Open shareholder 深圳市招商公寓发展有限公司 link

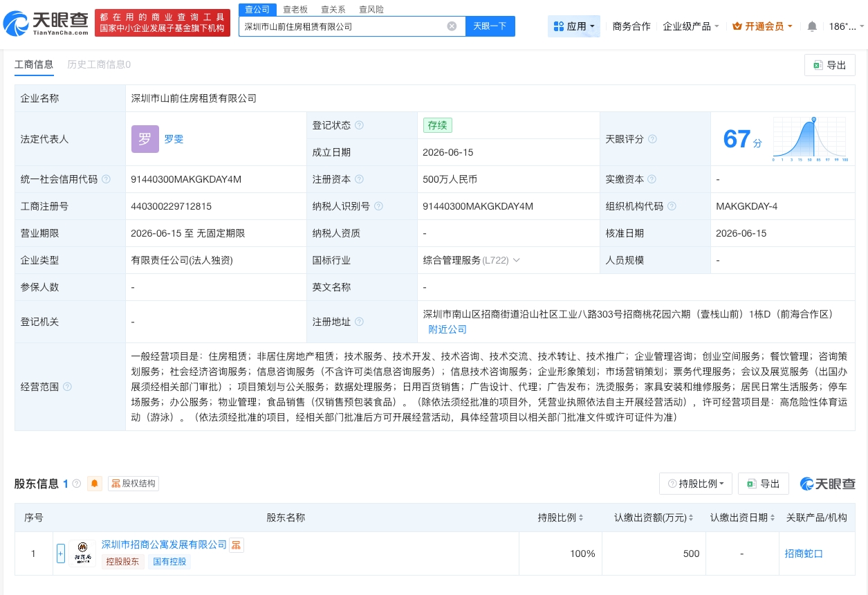[164, 545]
